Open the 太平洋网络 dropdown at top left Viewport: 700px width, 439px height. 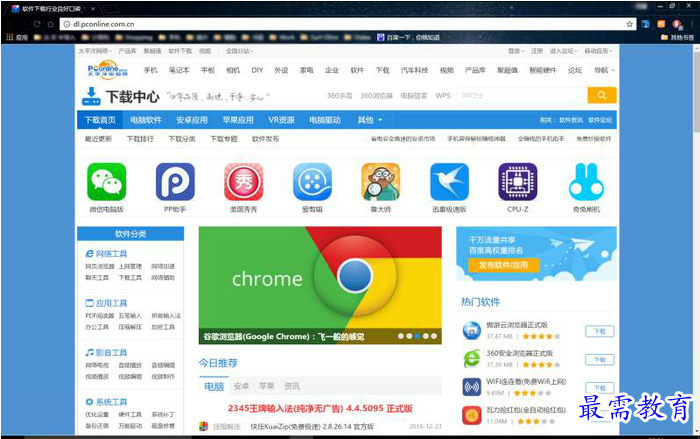point(95,51)
